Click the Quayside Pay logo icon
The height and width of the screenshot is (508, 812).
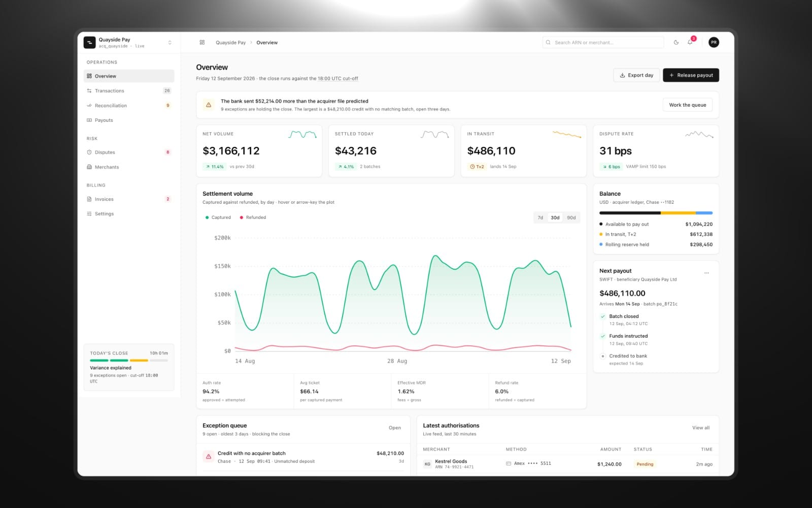click(89, 43)
